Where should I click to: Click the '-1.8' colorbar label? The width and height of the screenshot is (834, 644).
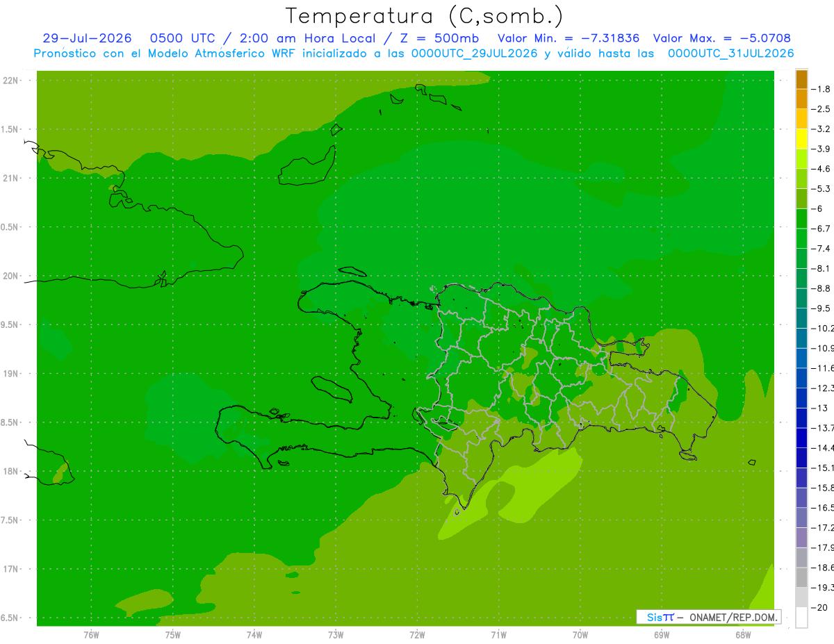point(821,89)
